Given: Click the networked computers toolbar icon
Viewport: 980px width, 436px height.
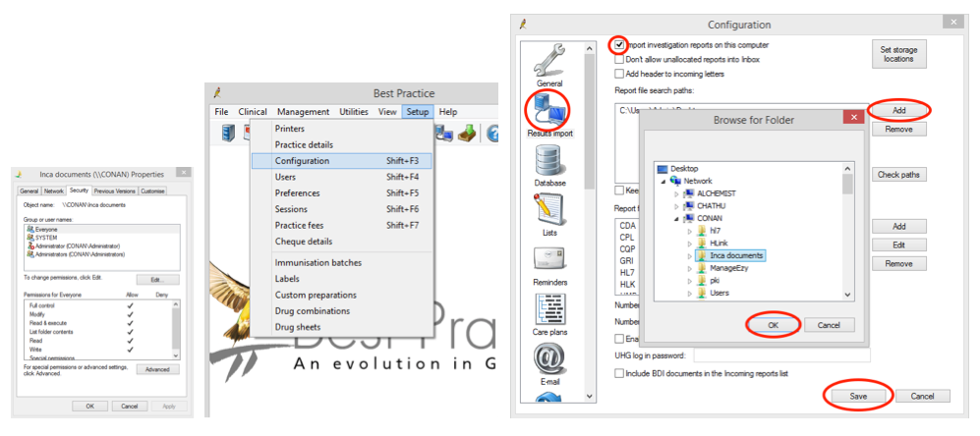Looking at the screenshot, I should coord(444,133).
